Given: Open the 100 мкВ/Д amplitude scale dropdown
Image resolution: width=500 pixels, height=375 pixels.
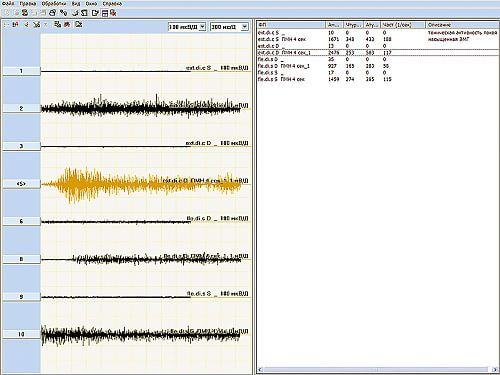Looking at the screenshot, I should point(202,27).
